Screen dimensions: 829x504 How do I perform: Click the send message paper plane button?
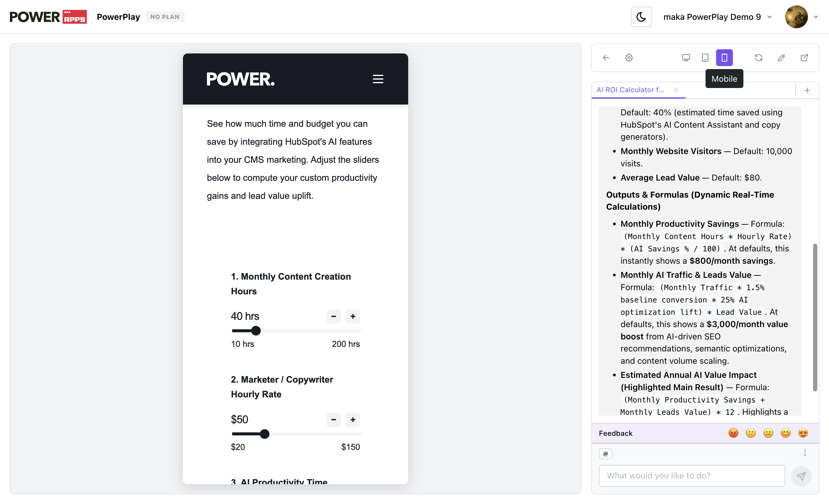coord(801,476)
